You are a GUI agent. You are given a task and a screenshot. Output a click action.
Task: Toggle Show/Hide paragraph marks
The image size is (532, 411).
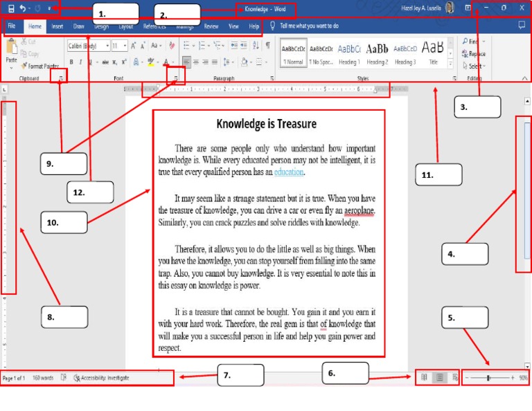point(268,46)
